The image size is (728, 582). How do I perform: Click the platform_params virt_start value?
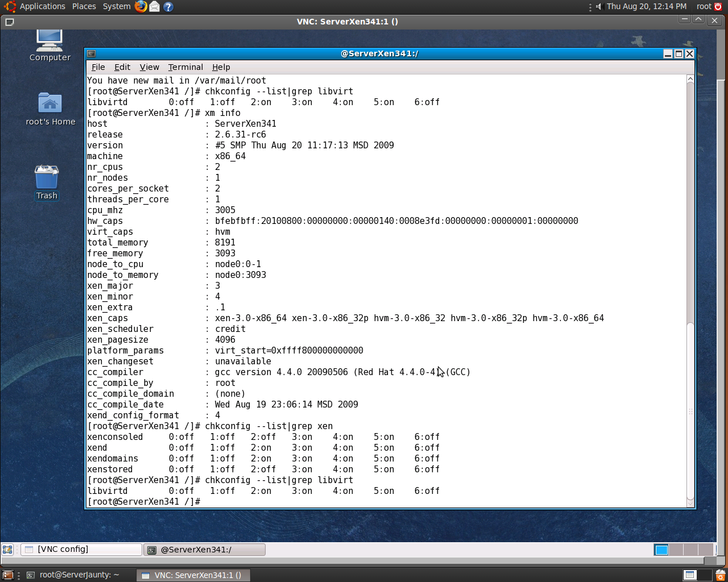(x=289, y=351)
